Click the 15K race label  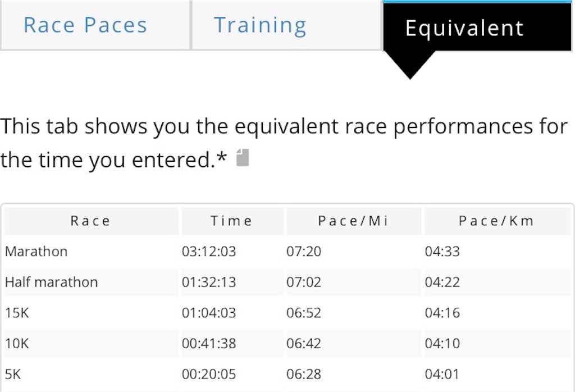pos(17,313)
